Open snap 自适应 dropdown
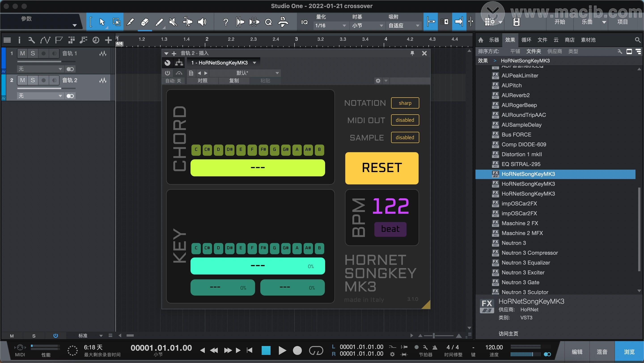Image resolution: width=644 pixels, height=363 pixels. pos(404,26)
